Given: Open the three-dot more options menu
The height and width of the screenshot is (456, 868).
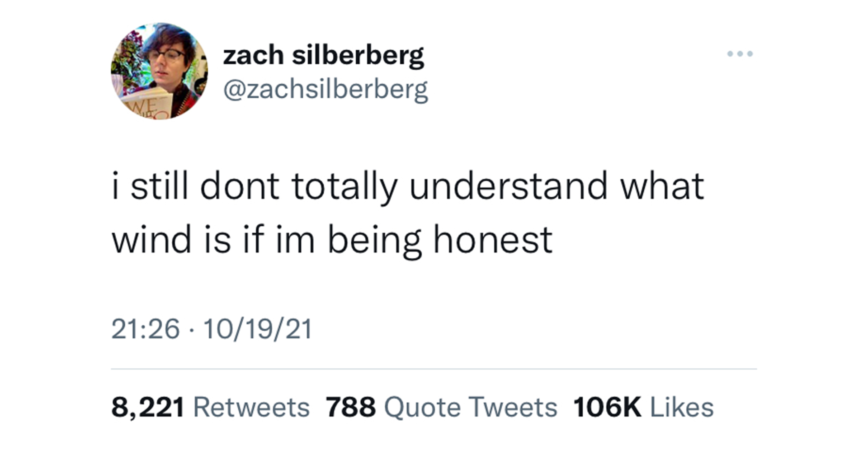Looking at the screenshot, I should 740,54.
